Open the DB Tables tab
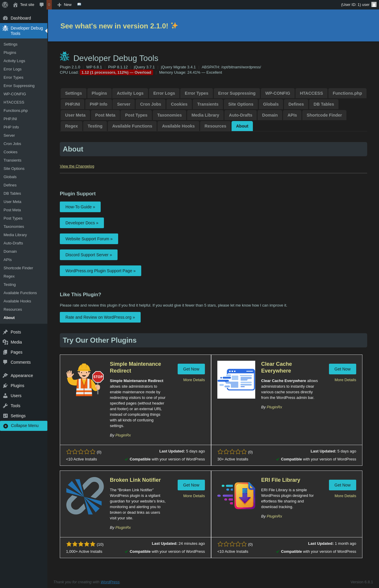 [x=324, y=104]
